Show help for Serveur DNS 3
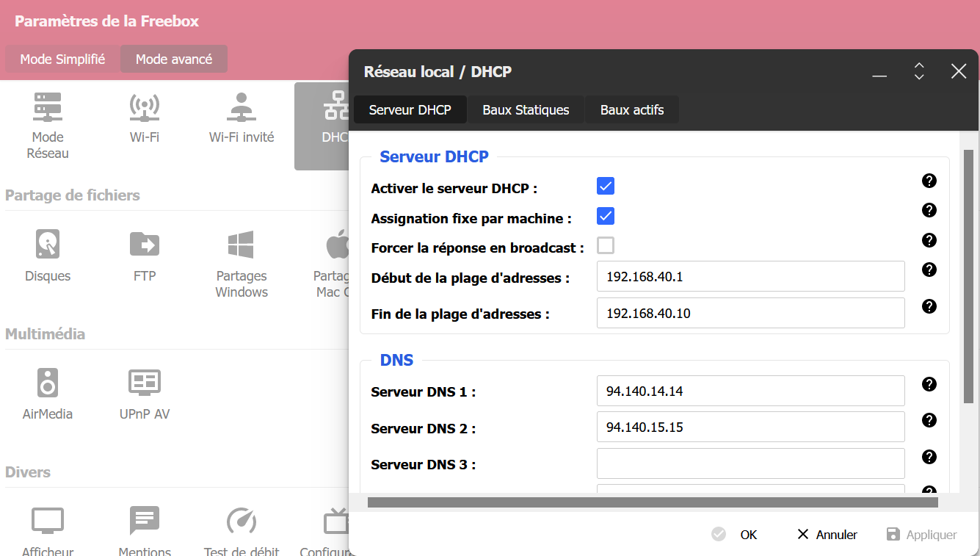This screenshot has width=980, height=556. (x=929, y=457)
